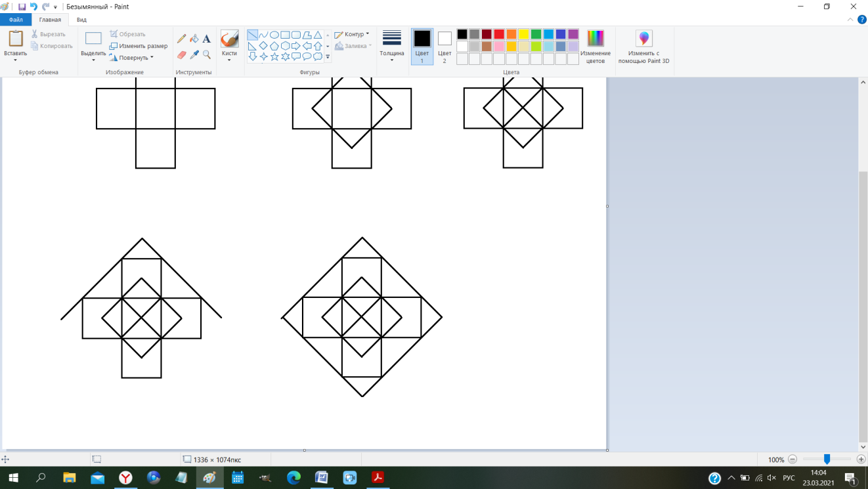Viewport: 868px width, 489px height.
Task: Select the Fill bucket tool
Action: pyautogui.click(x=194, y=39)
